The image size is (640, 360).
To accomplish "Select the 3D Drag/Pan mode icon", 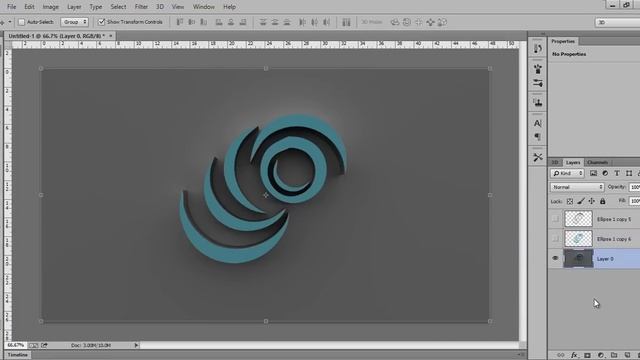I will click(418, 22).
